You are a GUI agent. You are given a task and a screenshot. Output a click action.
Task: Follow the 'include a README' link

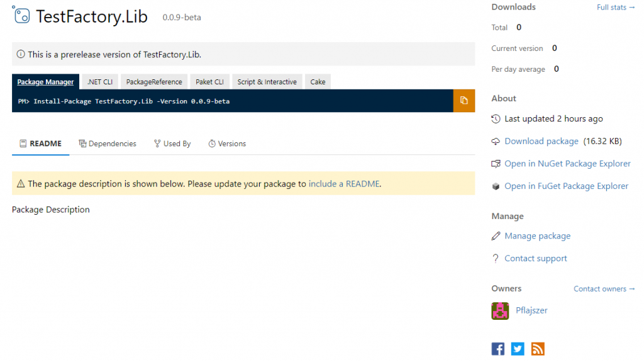344,184
